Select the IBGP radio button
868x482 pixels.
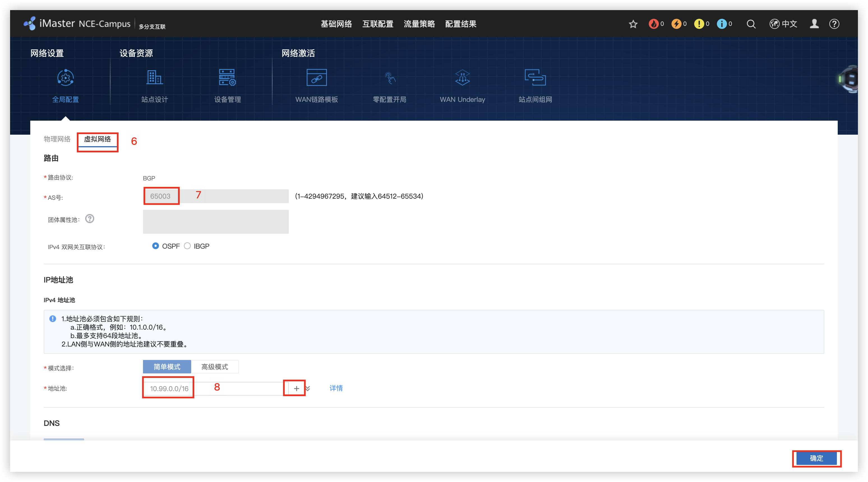pos(187,246)
